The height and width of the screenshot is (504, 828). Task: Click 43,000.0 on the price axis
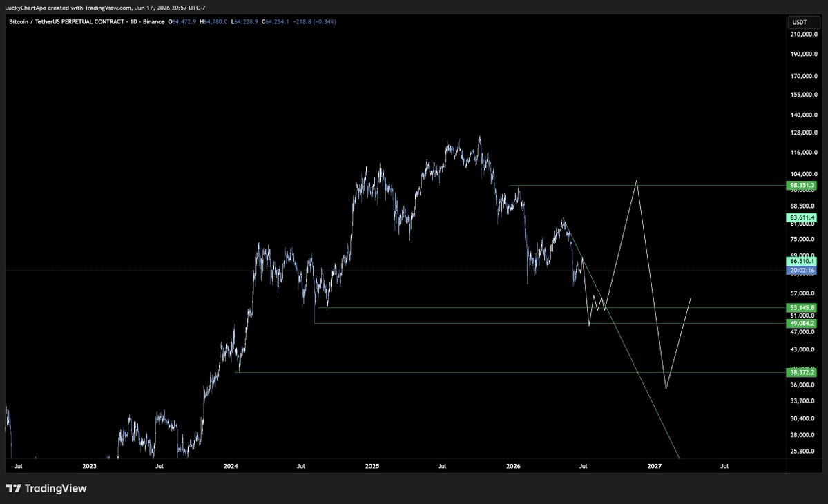coord(802,349)
